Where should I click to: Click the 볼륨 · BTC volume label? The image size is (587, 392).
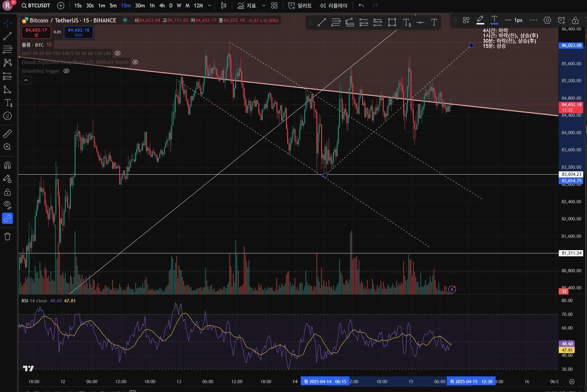(x=32, y=45)
